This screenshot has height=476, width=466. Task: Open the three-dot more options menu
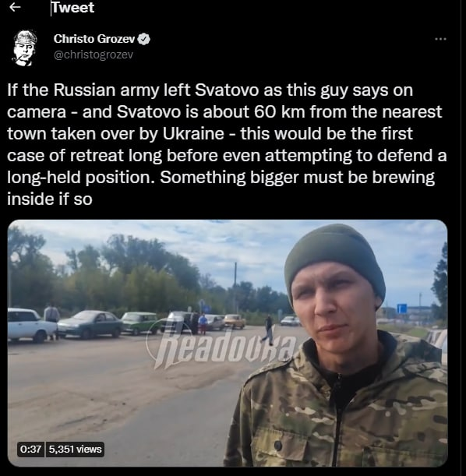coord(440,39)
